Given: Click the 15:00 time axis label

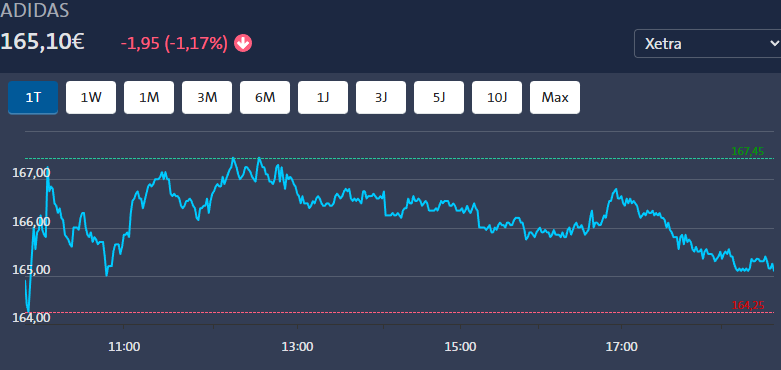Looking at the screenshot, I should 460,347.
